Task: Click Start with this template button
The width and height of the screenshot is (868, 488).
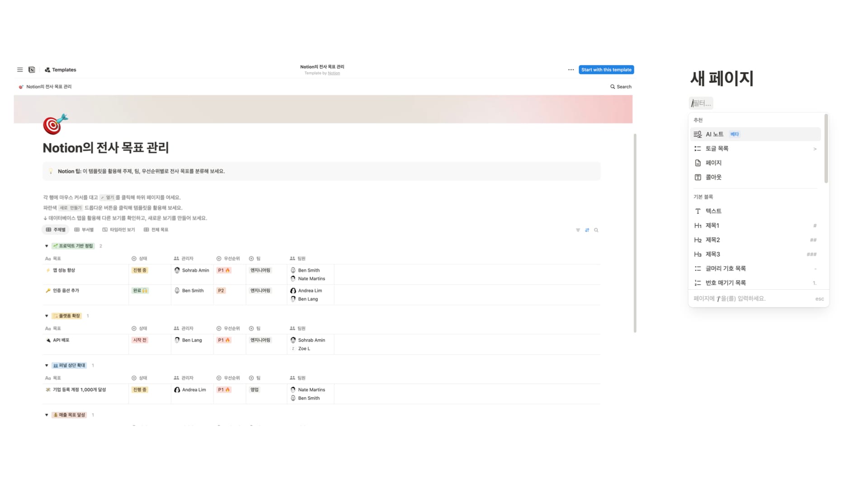Action: pyautogui.click(x=606, y=70)
